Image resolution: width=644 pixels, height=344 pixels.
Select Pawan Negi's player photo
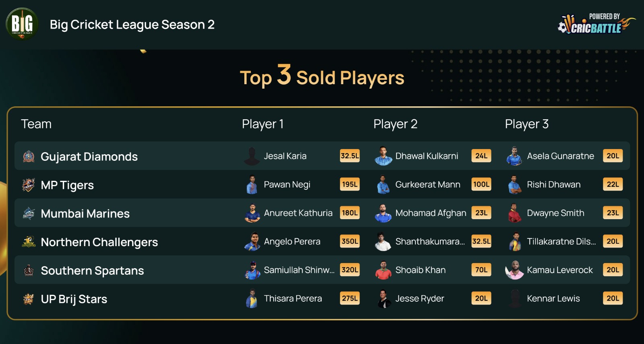coord(252,184)
